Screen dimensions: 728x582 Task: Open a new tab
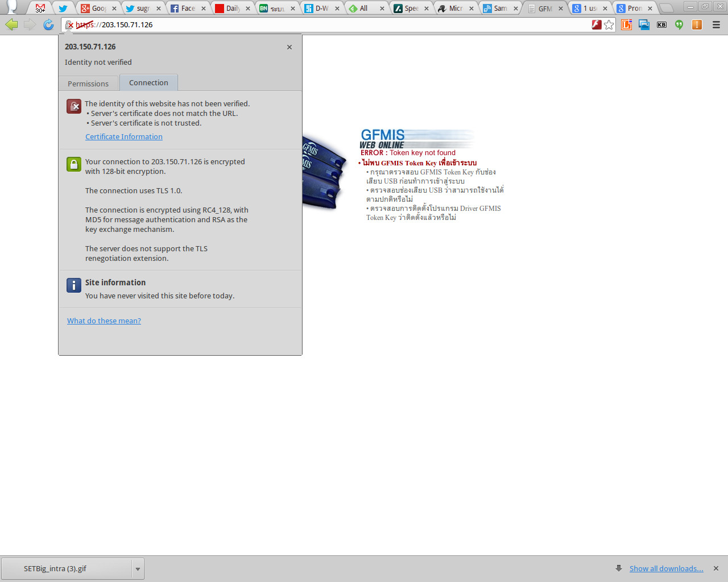tap(667, 8)
